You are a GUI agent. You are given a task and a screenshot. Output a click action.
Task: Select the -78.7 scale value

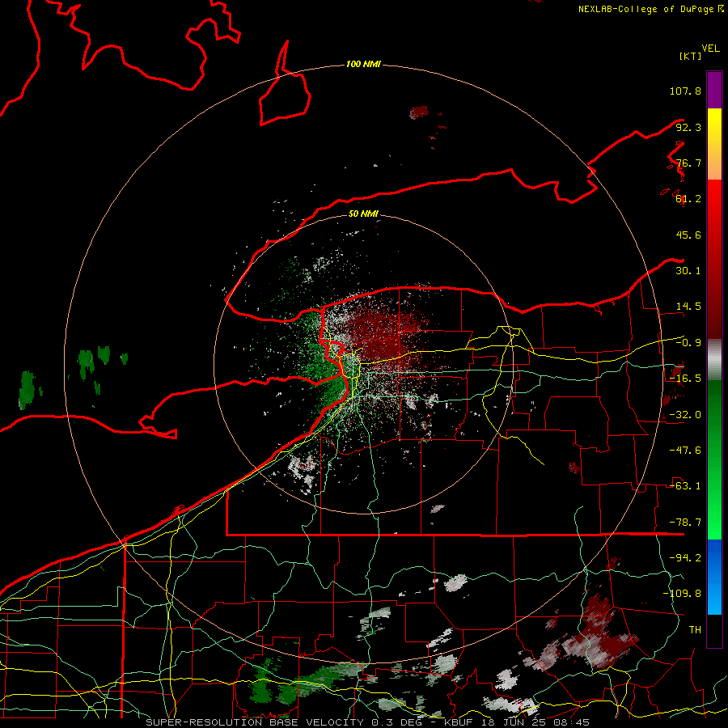(x=685, y=523)
